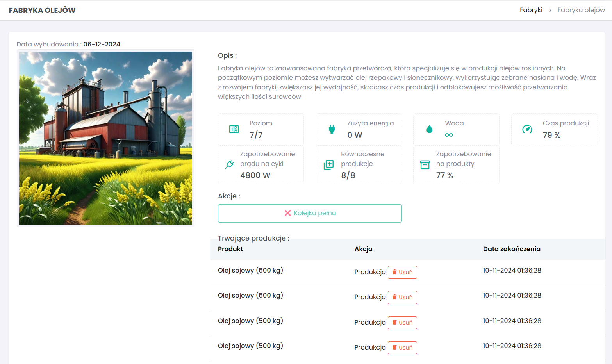Remove the first Olej sojowy production
612x364 pixels.
(x=402, y=272)
